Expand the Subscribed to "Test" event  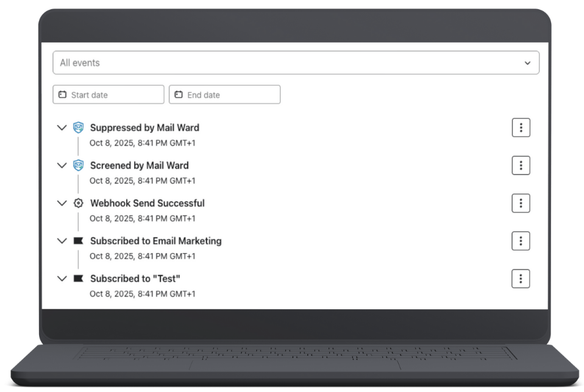[62, 279]
